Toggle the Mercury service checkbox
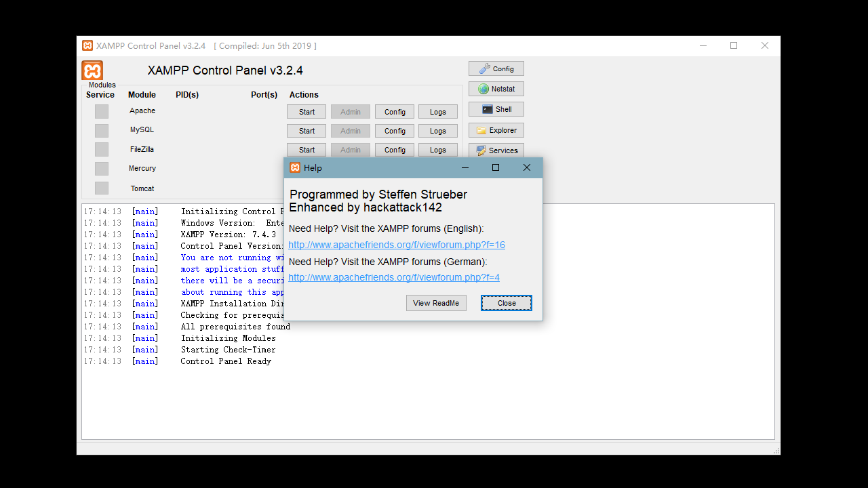 tap(102, 169)
